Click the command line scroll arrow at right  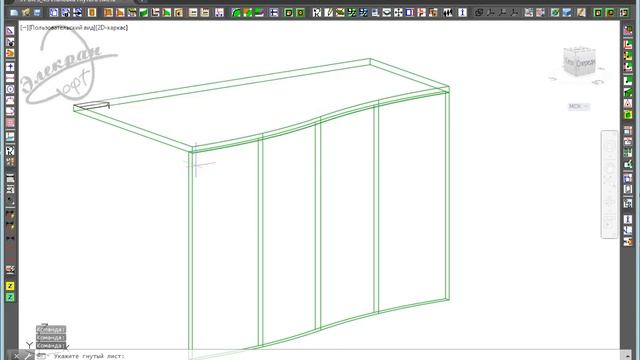click(627, 356)
